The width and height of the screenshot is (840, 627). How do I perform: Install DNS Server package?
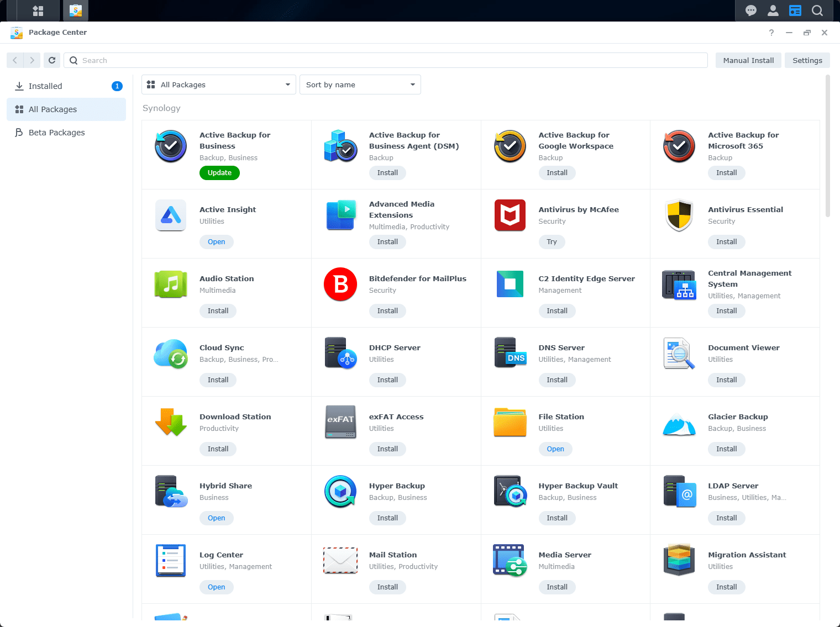click(x=557, y=380)
